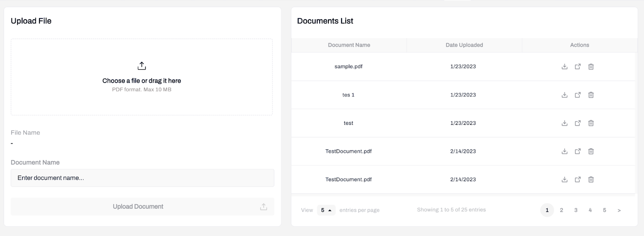
Task: Delete the test document row
Action: coord(591,123)
